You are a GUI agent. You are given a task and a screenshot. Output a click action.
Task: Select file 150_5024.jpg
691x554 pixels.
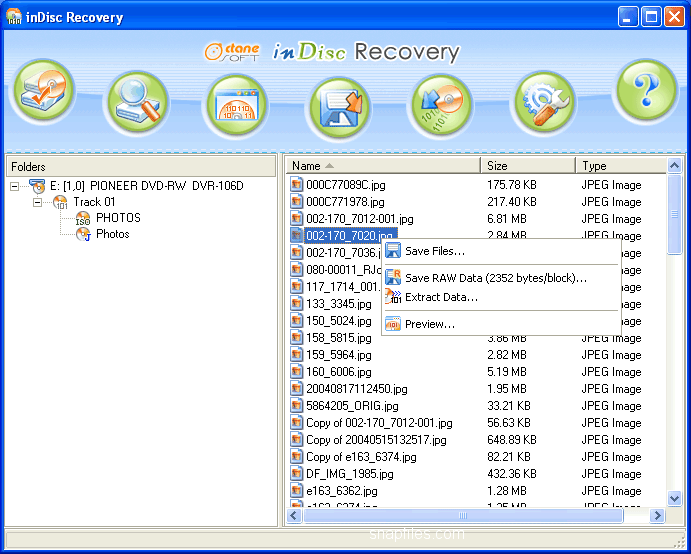(338, 321)
